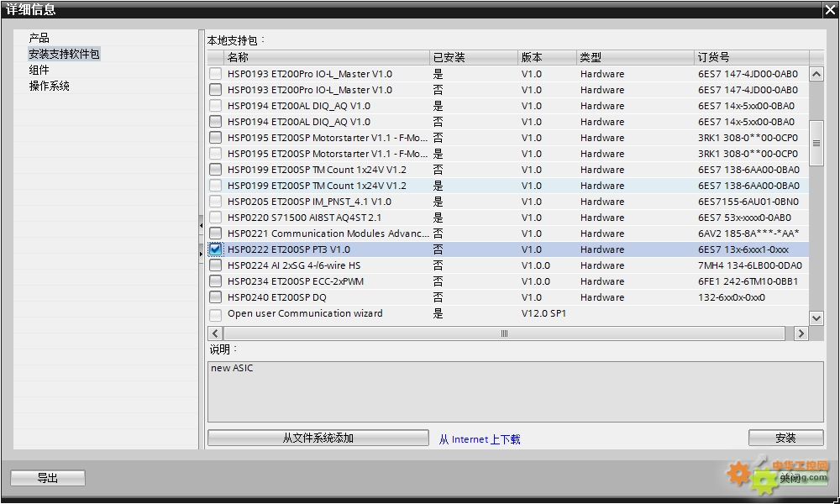This screenshot has height=504, width=840.
Task: Select the row name 'HSP0224 AI 2xSG 4-/6-wire HS'
Action: [294, 265]
